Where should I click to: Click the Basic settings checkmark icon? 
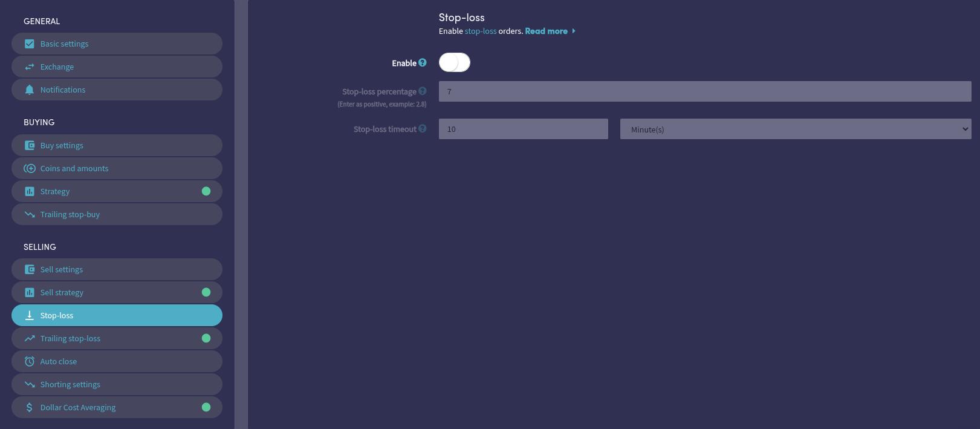(x=29, y=44)
